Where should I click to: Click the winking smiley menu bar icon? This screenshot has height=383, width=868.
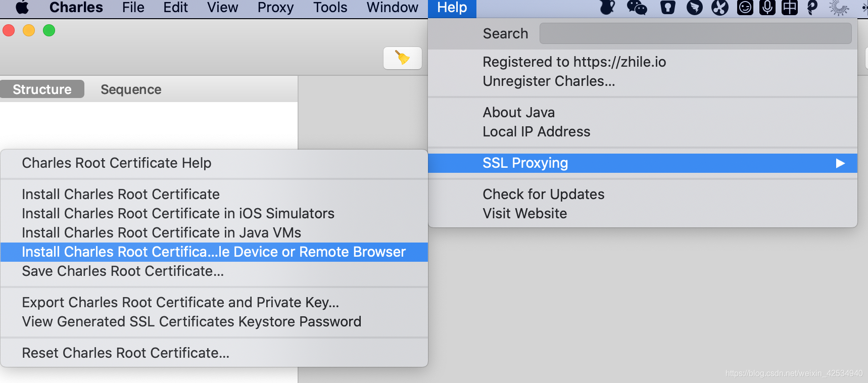pyautogui.click(x=745, y=7)
